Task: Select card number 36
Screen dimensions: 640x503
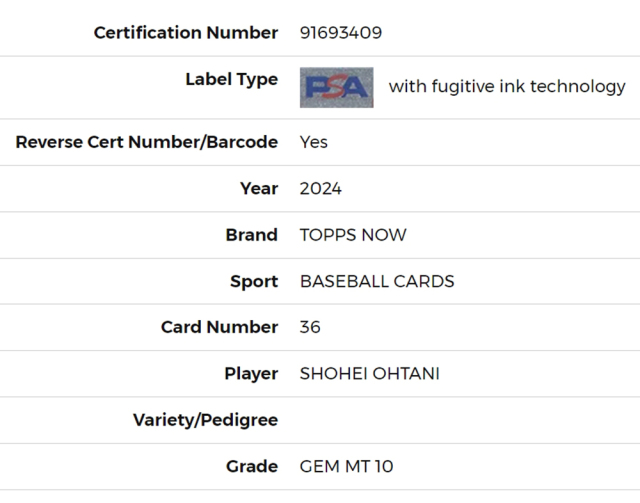Action: click(x=310, y=327)
